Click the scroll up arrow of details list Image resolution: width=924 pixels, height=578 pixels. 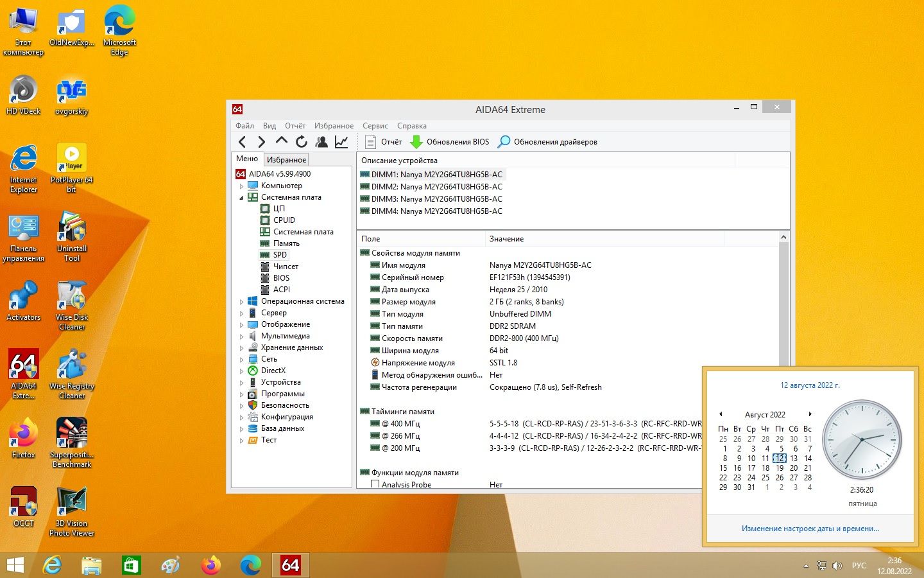coord(783,238)
